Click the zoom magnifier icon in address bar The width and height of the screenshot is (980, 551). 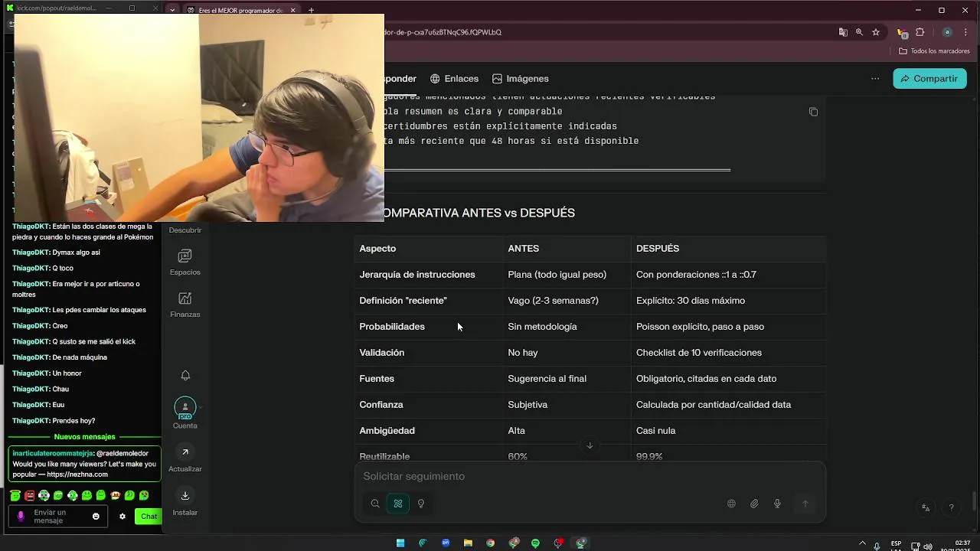[x=859, y=32]
